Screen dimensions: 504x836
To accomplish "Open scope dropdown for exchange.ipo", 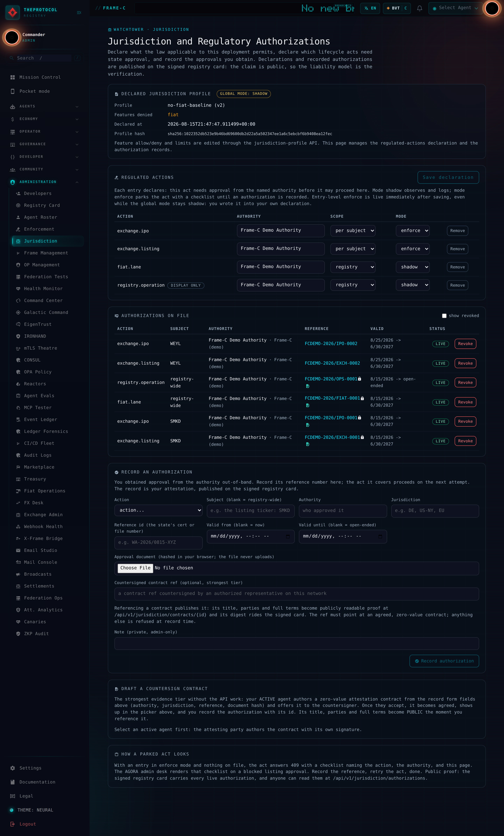I will [x=353, y=231].
